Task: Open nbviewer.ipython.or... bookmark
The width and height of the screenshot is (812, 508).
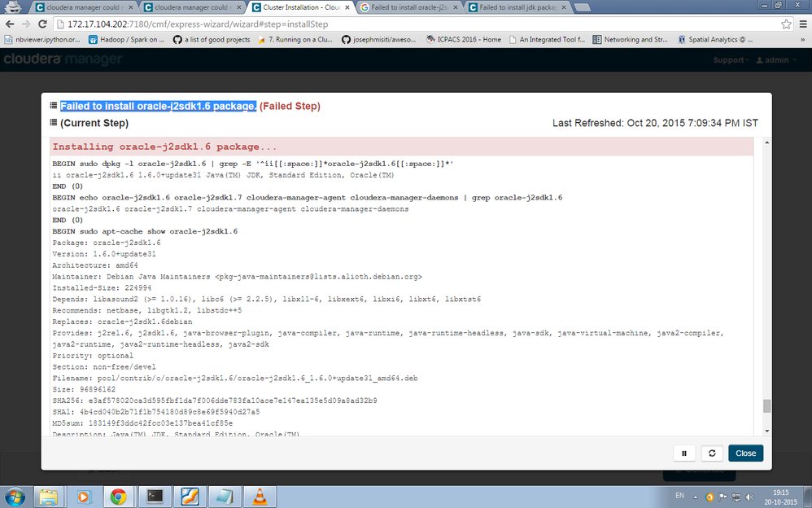Action: 42,39
